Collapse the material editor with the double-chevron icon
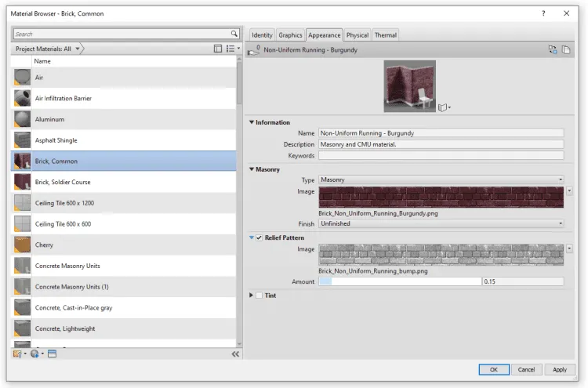Viewport: 588px width, 388px height. (x=235, y=354)
